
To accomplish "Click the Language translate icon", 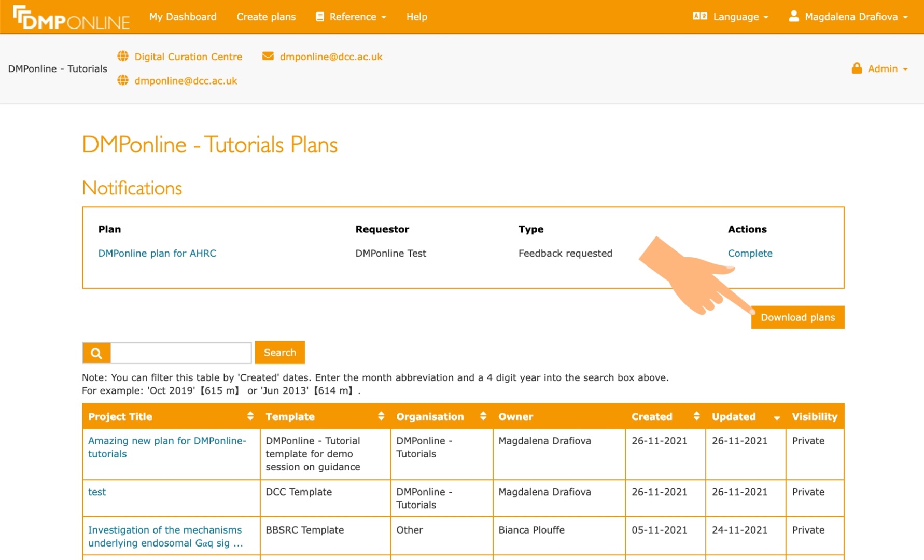I will [x=700, y=17].
